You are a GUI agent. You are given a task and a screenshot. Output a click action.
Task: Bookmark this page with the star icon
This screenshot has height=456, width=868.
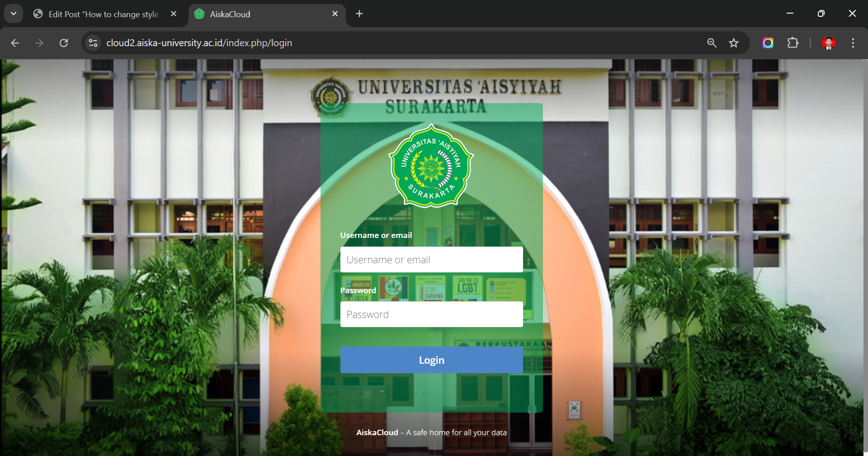pyautogui.click(x=733, y=43)
